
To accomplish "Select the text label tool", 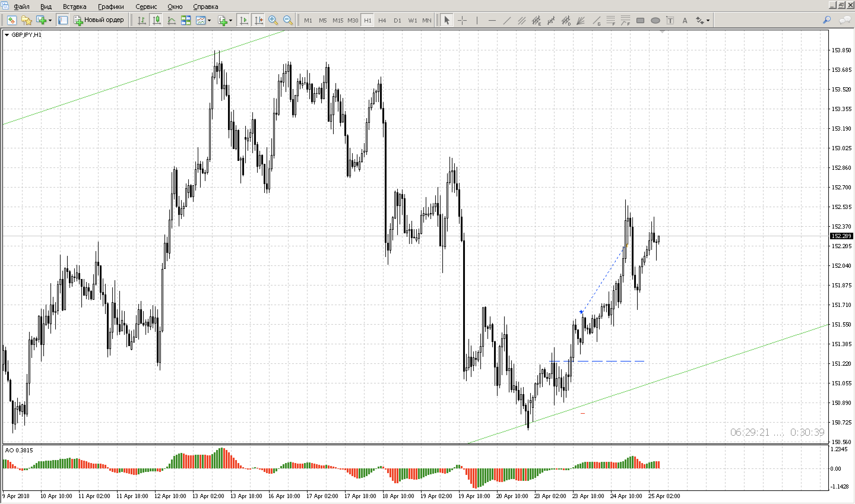I will click(x=670, y=20).
